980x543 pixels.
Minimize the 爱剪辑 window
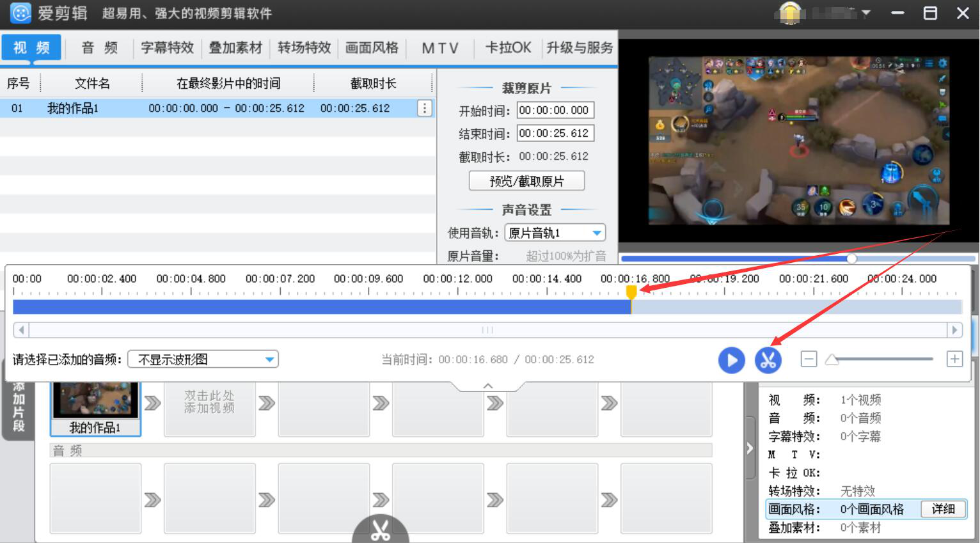click(x=898, y=13)
